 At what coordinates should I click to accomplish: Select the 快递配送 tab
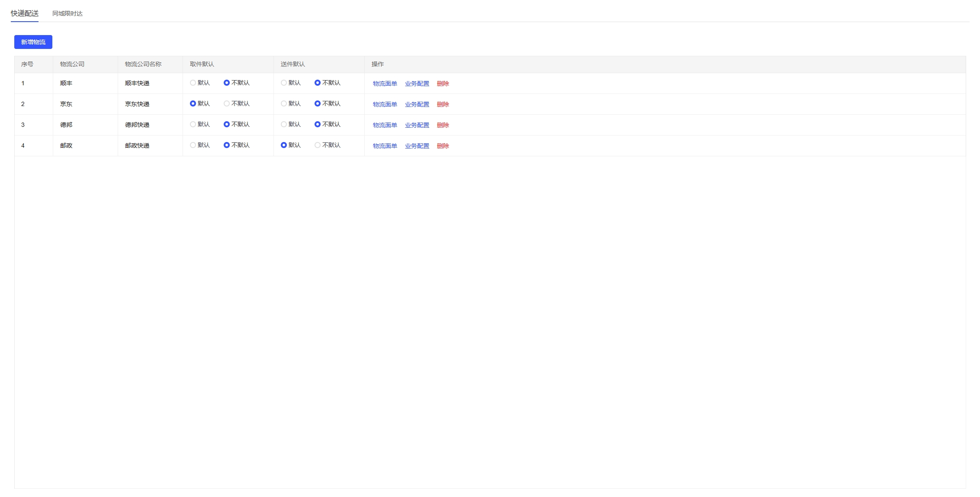point(25,13)
